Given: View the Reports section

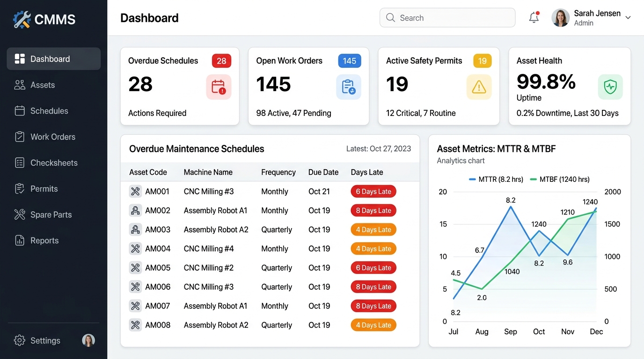Looking at the screenshot, I should point(54,241).
